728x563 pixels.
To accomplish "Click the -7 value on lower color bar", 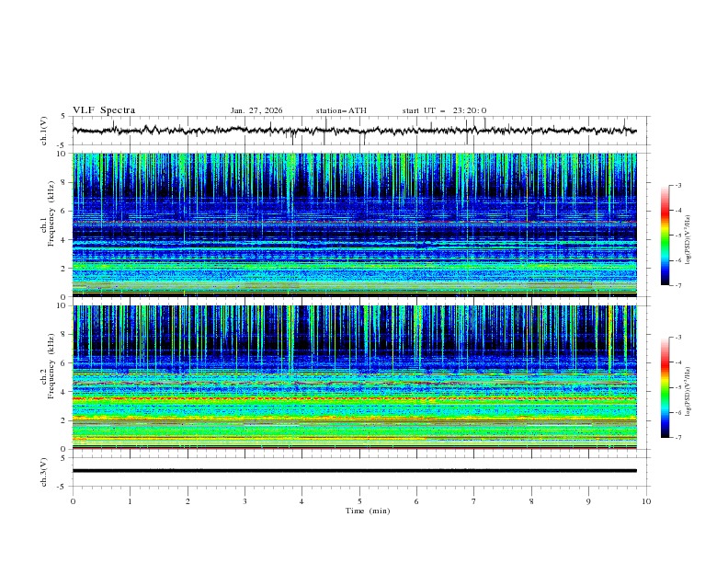I will (x=677, y=438).
